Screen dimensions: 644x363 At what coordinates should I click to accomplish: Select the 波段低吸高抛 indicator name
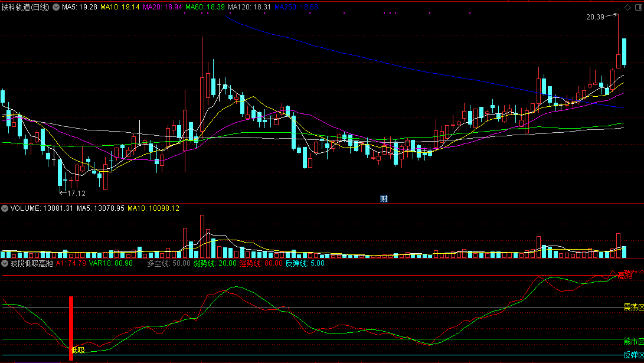pos(32,263)
